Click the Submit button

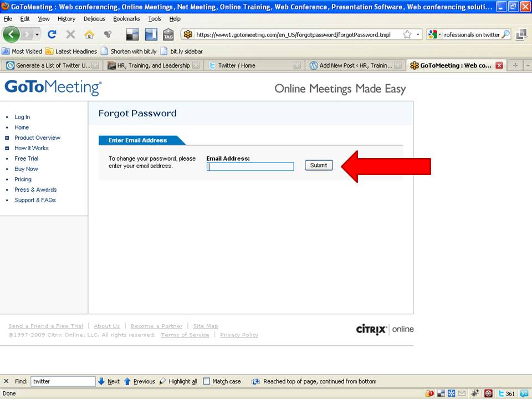pos(319,165)
